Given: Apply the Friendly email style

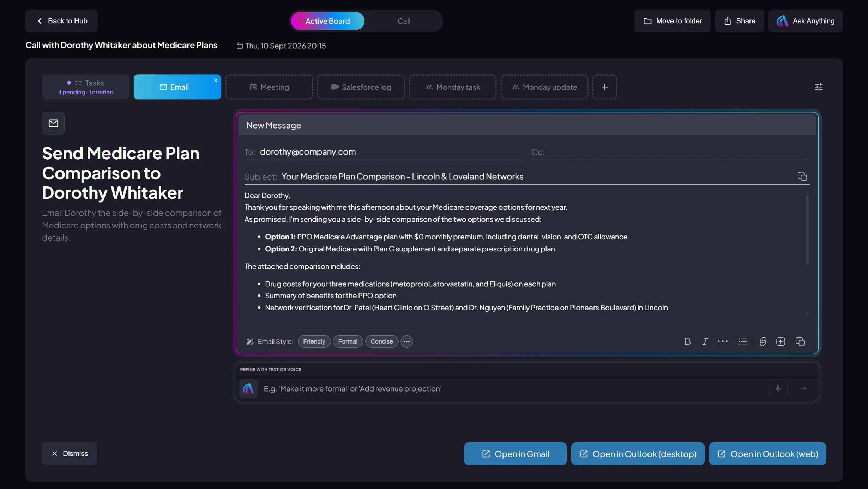Looking at the screenshot, I should point(314,341).
